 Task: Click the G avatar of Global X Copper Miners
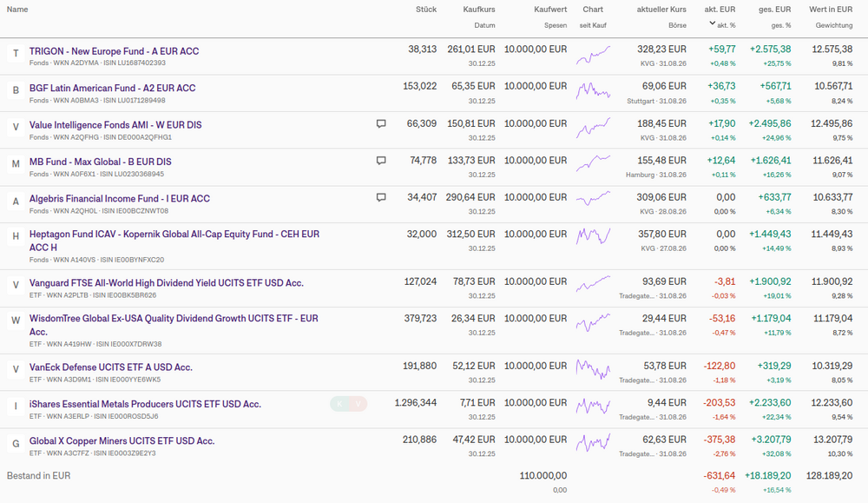pyautogui.click(x=16, y=443)
